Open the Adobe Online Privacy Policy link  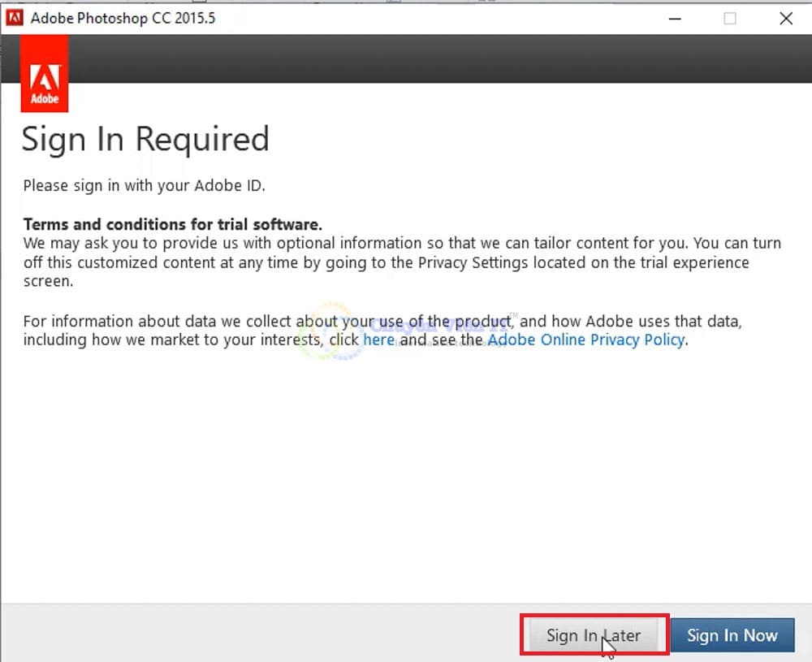tap(586, 340)
